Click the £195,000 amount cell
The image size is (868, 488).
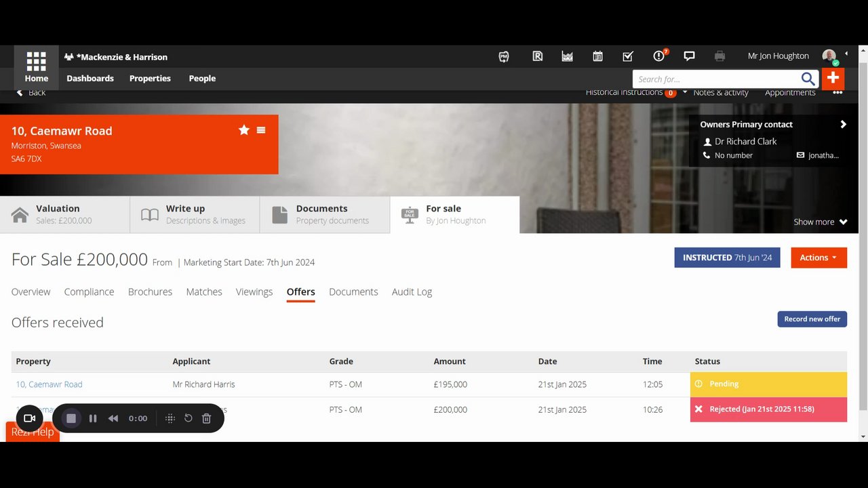point(450,384)
